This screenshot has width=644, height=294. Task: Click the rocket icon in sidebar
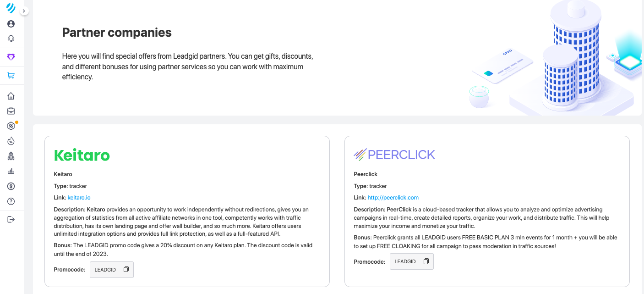[x=11, y=156]
